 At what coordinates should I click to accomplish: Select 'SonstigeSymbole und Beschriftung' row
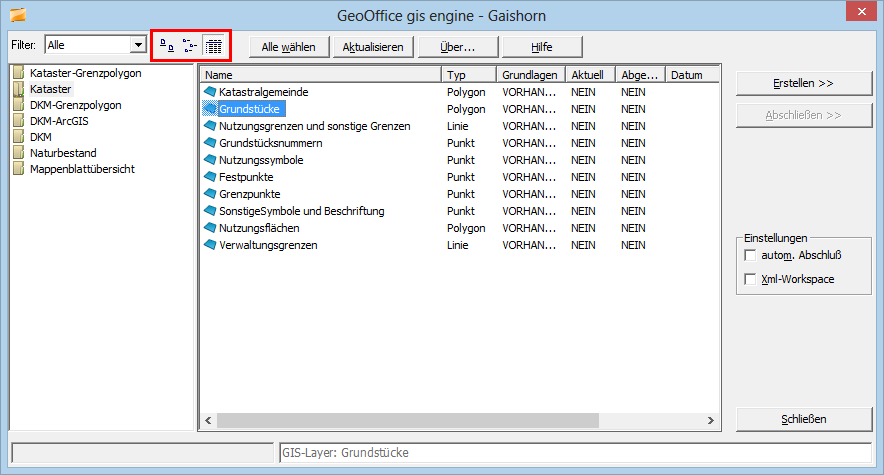click(302, 211)
